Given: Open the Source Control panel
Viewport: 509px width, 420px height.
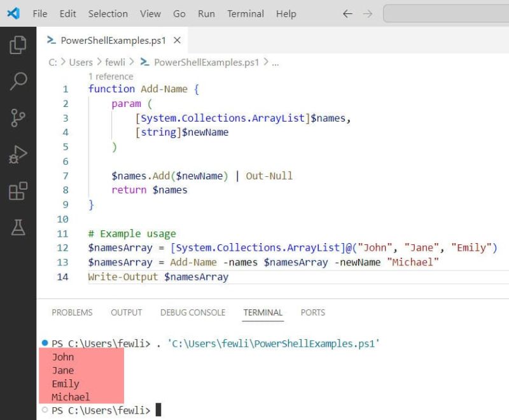Looking at the screenshot, I should [x=18, y=118].
